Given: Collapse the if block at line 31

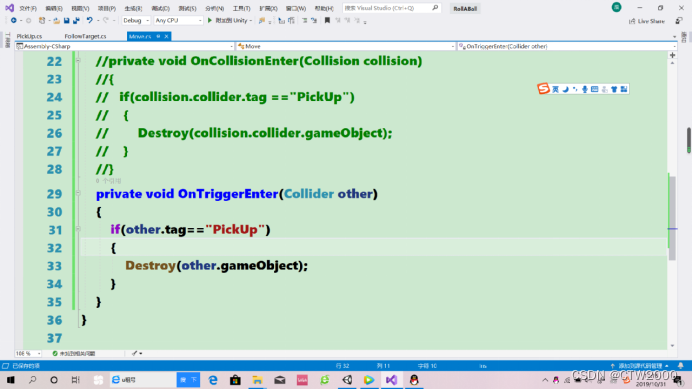Looking at the screenshot, I should [x=78, y=229].
